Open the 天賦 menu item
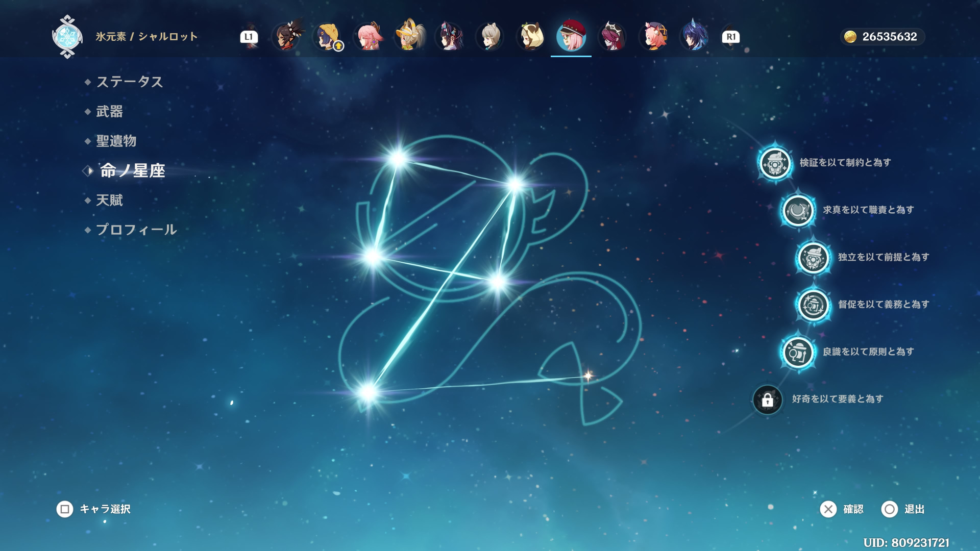980x551 pixels. tap(110, 200)
